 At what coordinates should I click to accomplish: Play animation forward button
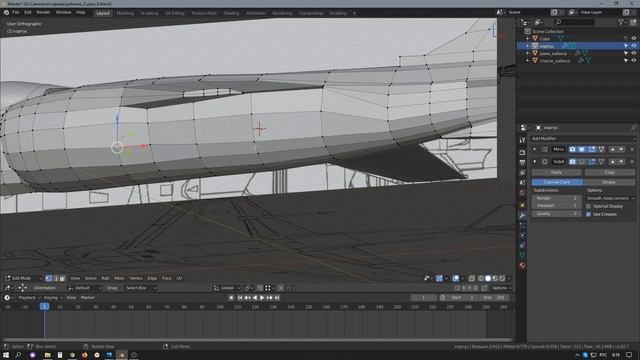[262, 298]
